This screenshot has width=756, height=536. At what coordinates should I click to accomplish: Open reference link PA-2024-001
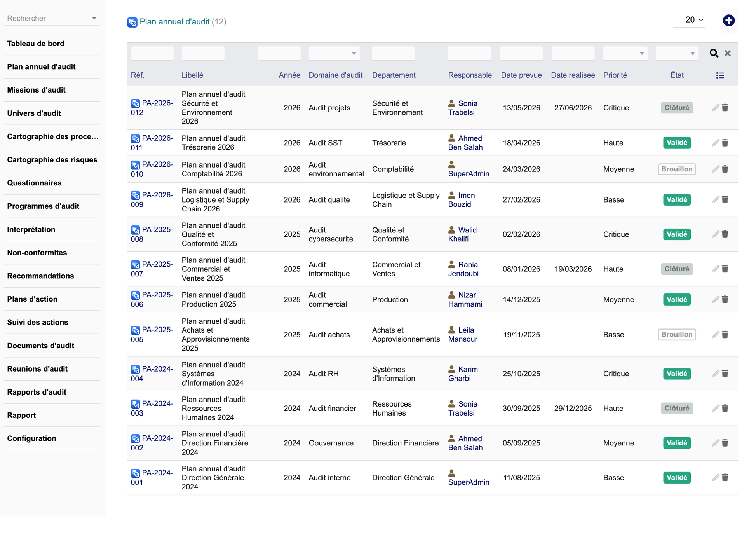tap(152, 478)
